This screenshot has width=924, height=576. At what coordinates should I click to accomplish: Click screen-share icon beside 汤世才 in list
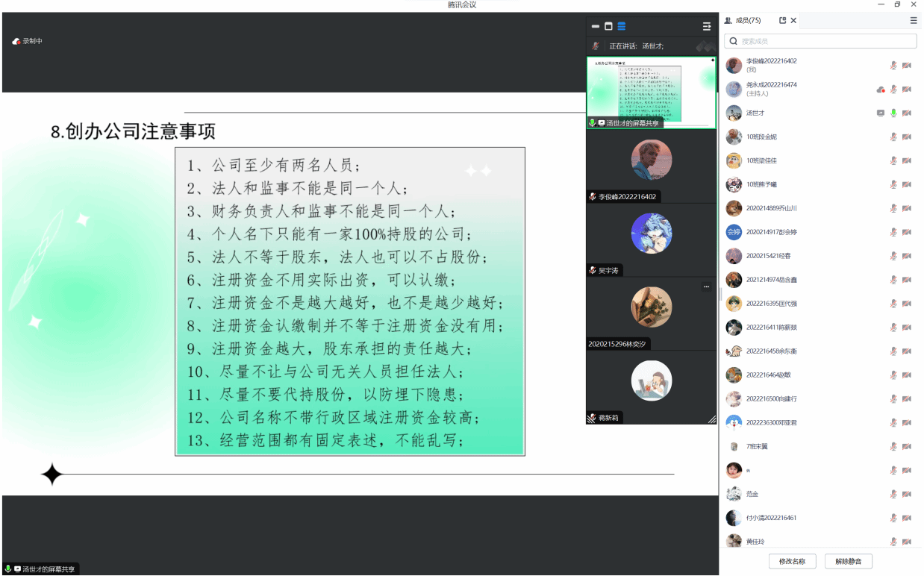[881, 113]
